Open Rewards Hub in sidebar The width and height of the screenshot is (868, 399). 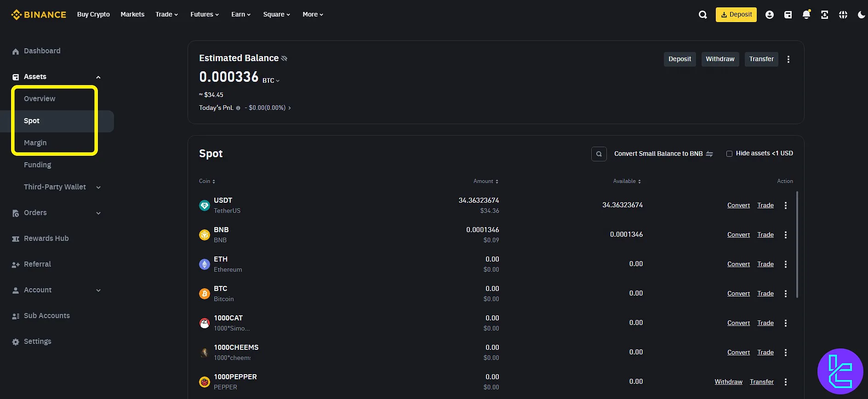[x=46, y=239]
